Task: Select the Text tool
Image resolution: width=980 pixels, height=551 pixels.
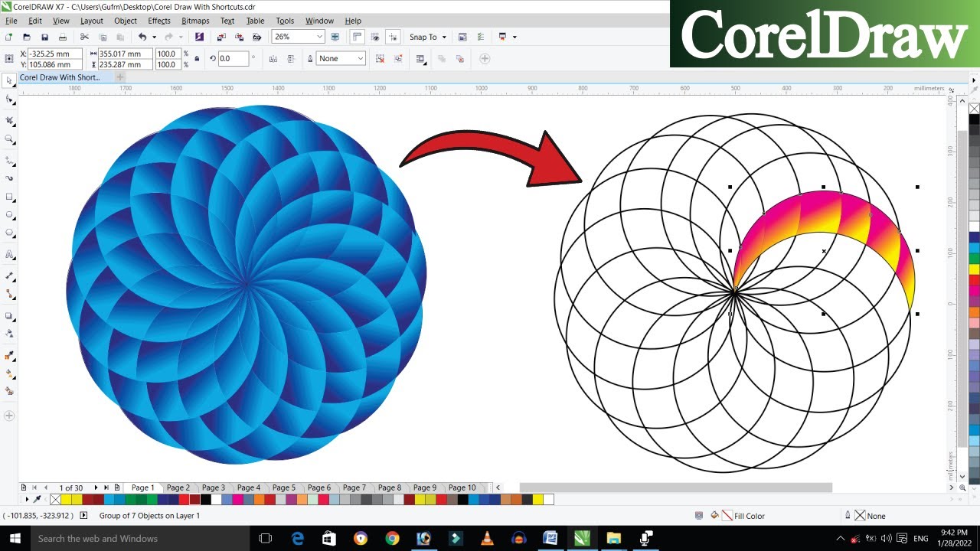Action: [9, 254]
